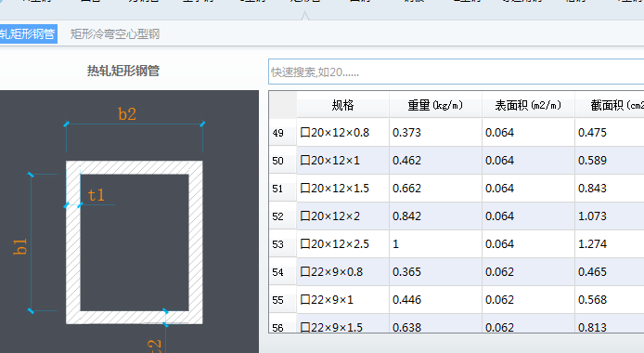This screenshot has width=644, height=353.
Task: Click spec cell 口20×12×1
Action: coord(343,161)
